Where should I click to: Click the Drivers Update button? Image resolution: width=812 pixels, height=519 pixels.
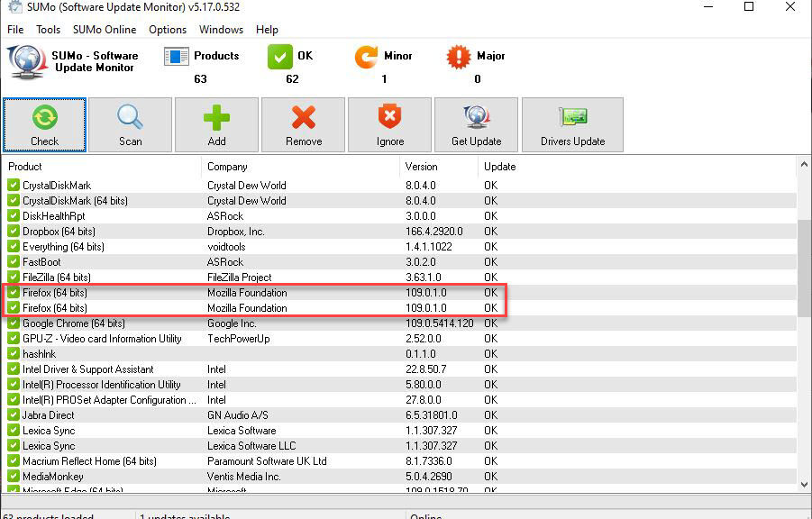point(572,125)
